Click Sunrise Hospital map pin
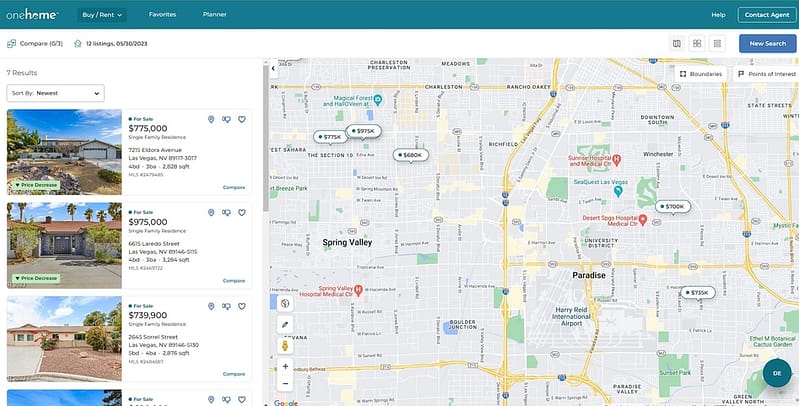799x406 pixels. (x=617, y=160)
